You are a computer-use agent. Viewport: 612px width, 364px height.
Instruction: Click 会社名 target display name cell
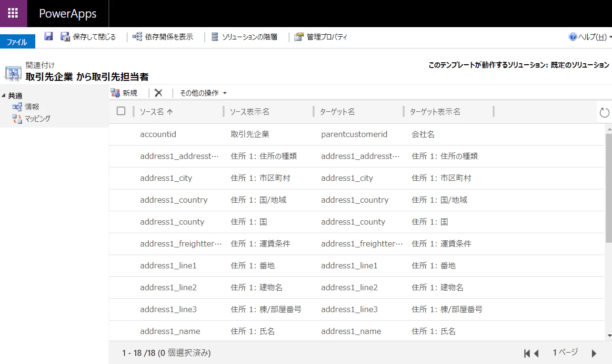(x=423, y=134)
